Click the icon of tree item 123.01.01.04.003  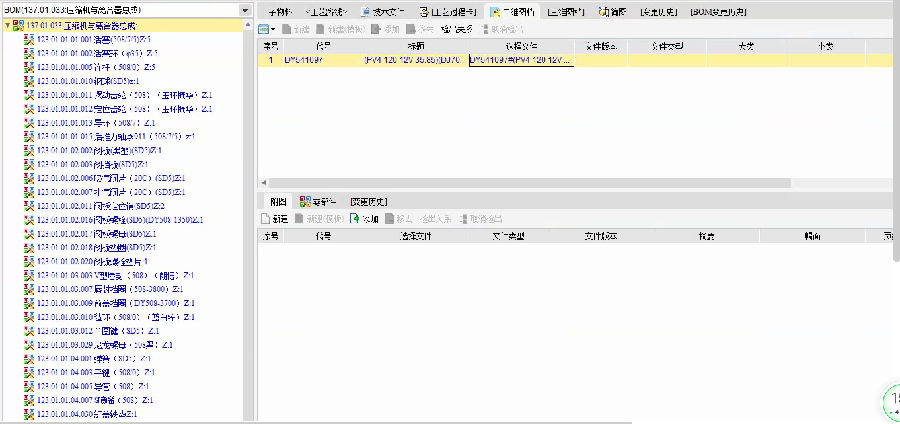pos(29,372)
